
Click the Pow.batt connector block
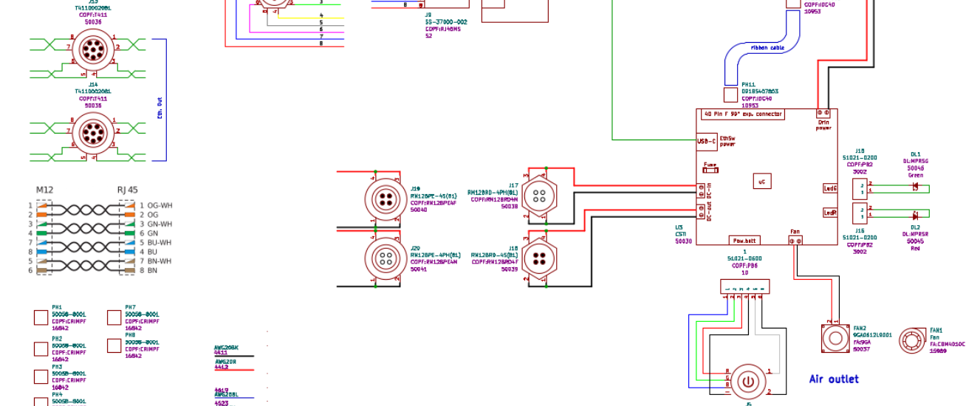pos(744,241)
